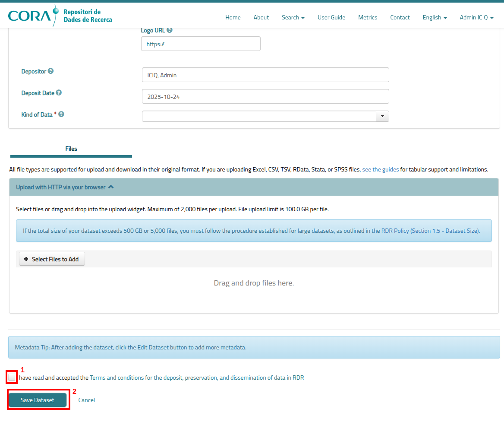Click Select Files to Add button
This screenshot has width=504, height=422.
[52, 259]
